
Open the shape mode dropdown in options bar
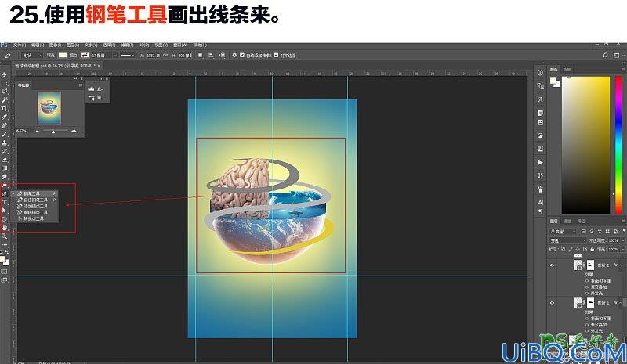click(x=31, y=55)
